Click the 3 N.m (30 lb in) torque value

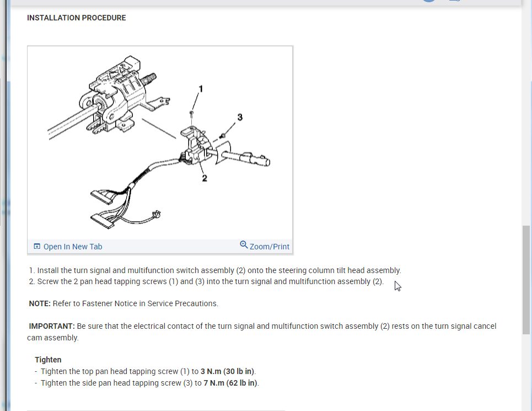coord(227,371)
